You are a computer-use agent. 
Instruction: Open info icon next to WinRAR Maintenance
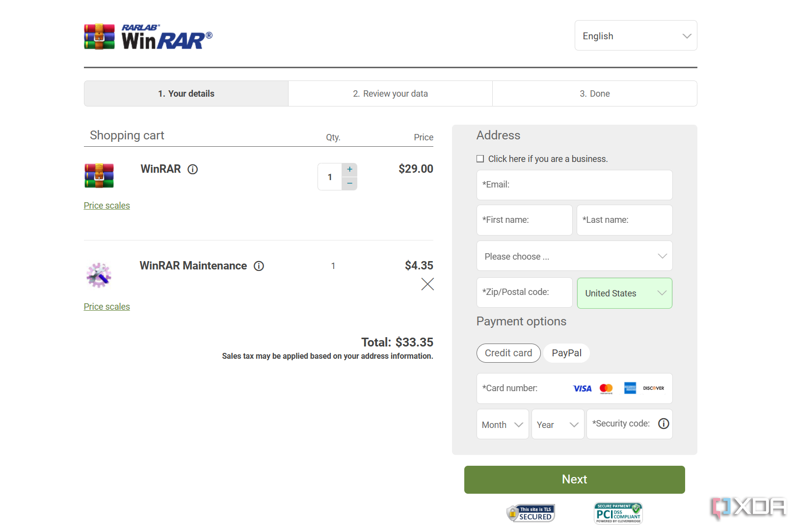(x=259, y=266)
